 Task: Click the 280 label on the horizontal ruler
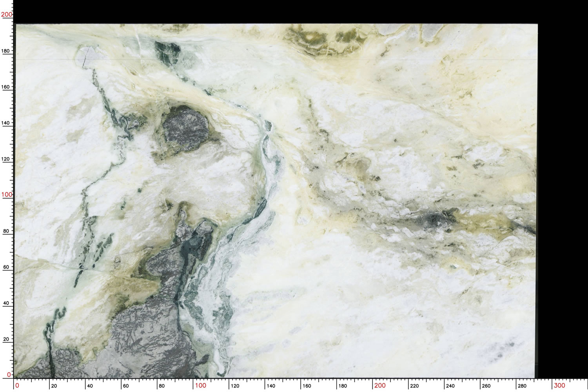[522, 386]
